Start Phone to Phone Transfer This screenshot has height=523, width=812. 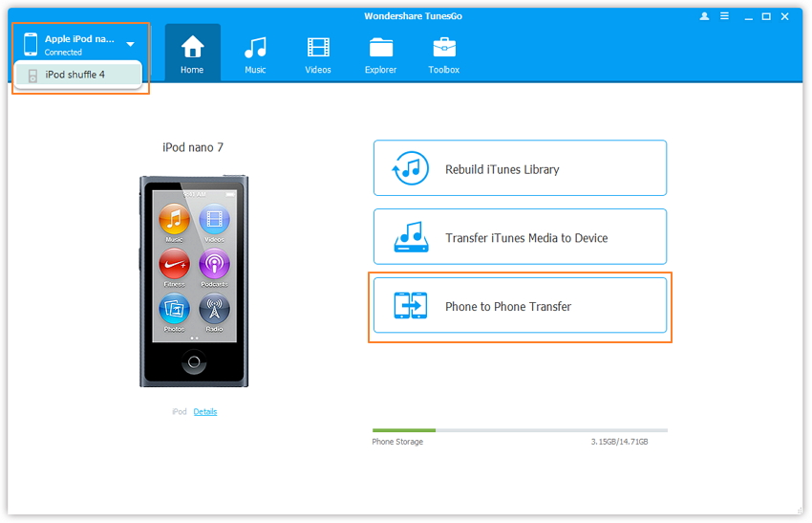(x=520, y=306)
